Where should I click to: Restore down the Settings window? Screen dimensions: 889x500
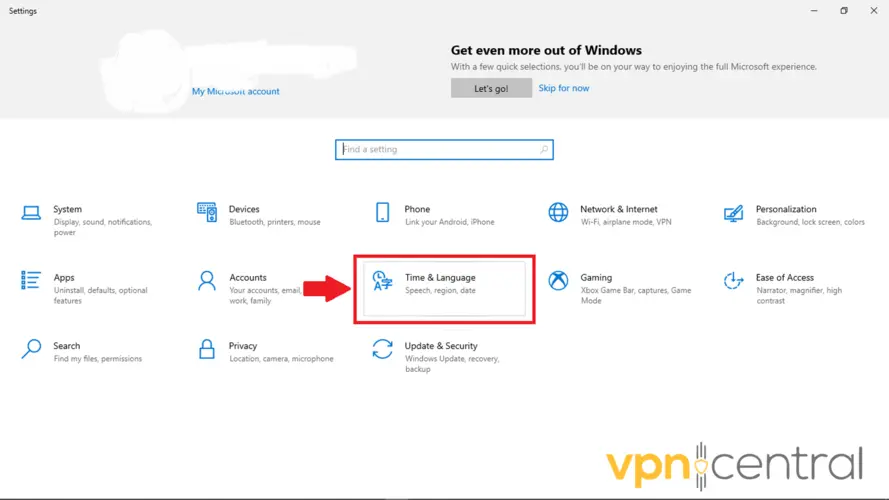click(844, 11)
